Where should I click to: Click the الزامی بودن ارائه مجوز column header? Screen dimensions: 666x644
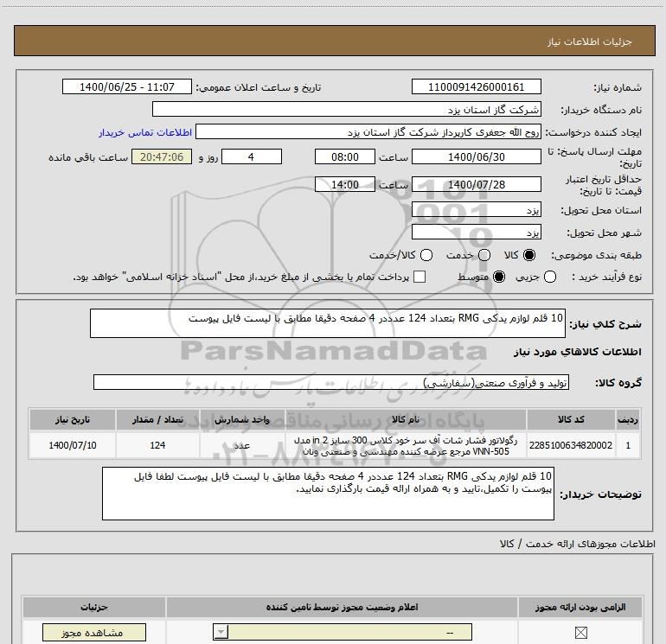pos(580,607)
